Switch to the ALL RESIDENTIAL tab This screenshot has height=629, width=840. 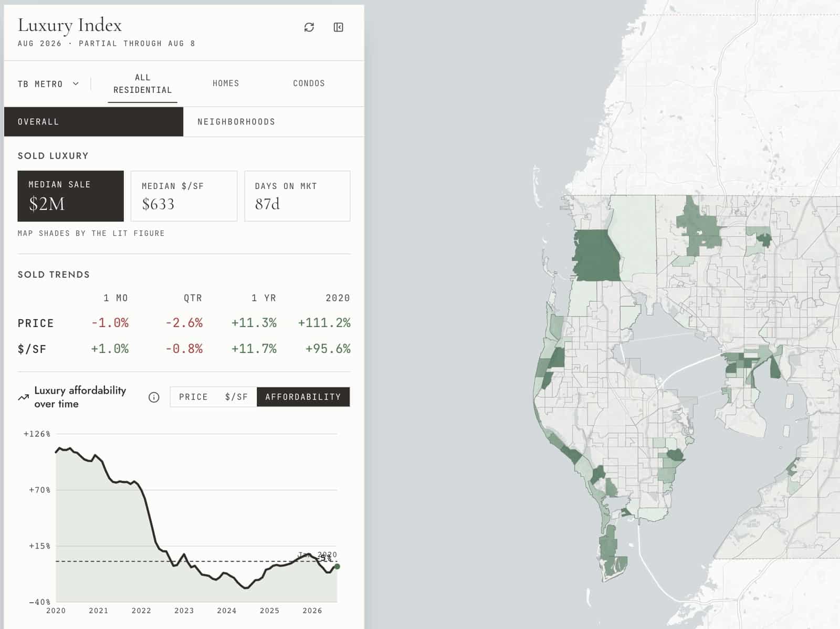point(142,83)
